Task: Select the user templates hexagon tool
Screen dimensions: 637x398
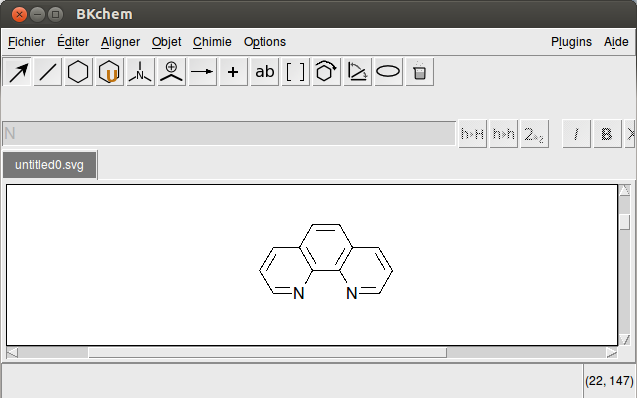Action: (109, 72)
